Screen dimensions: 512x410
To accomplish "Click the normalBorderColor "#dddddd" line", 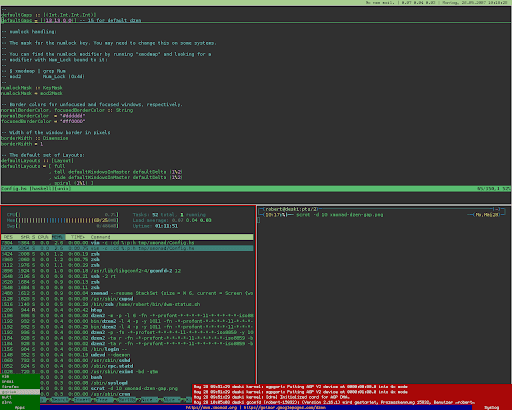I will pyautogui.click(x=43, y=116).
